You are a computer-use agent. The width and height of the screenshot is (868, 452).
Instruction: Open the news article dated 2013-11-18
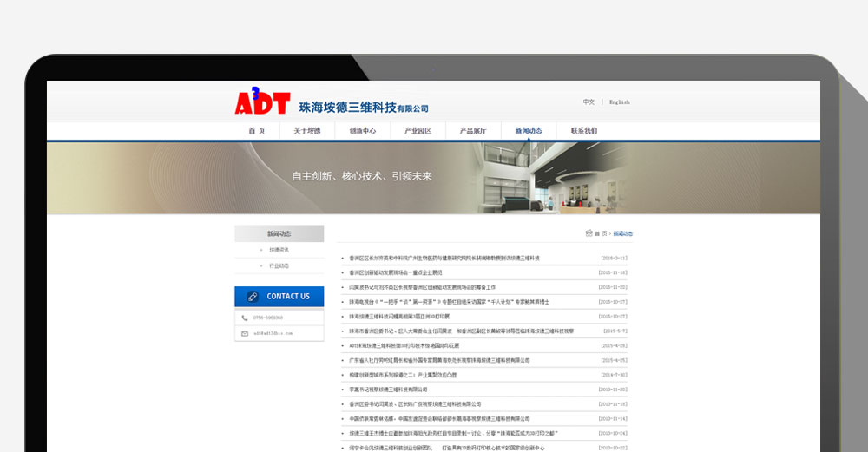pos(415,404)
